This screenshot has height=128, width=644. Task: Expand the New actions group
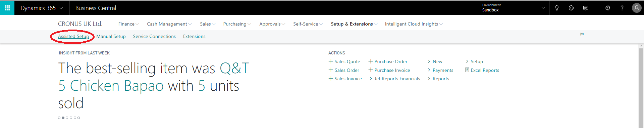point(435,61)
